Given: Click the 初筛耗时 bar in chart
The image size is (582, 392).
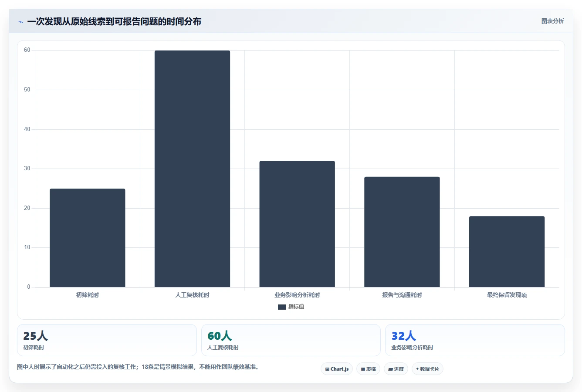Looking at the screenshot, I should pyautogui.click(x=88, y=238).
